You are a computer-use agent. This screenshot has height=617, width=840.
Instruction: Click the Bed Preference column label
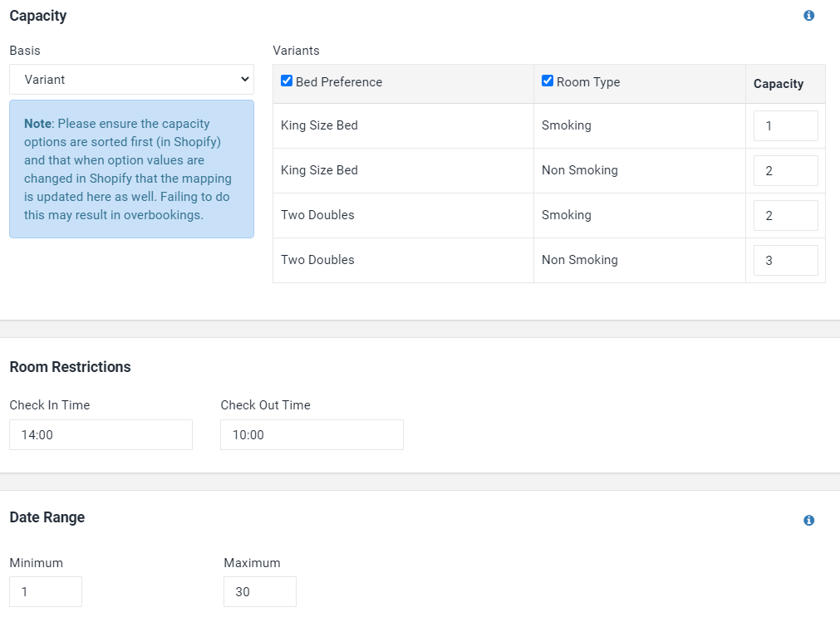pyautogui.click(x=338, y=82)
